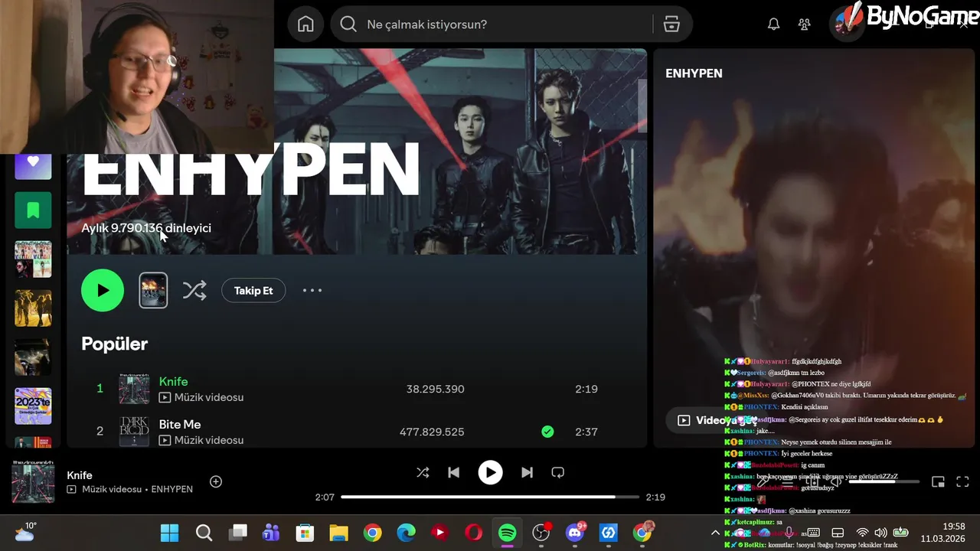Open OBS Studio from taskbar
Image resolution: width=980 pixels, height=551 pixels.
pos(541,533)
